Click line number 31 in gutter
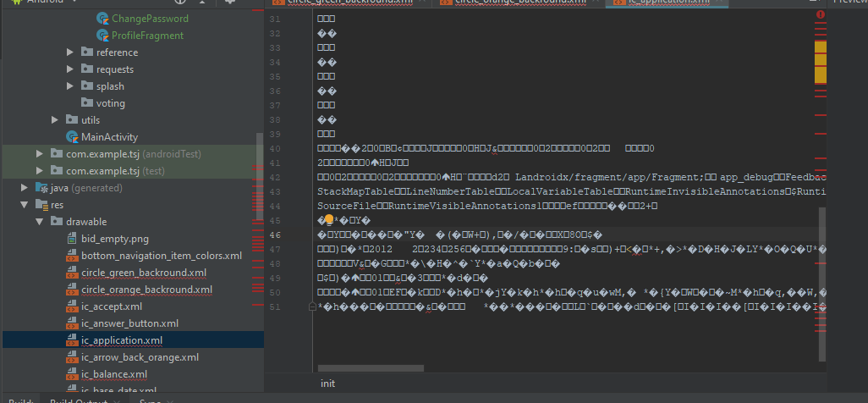 tap(275, 19)
